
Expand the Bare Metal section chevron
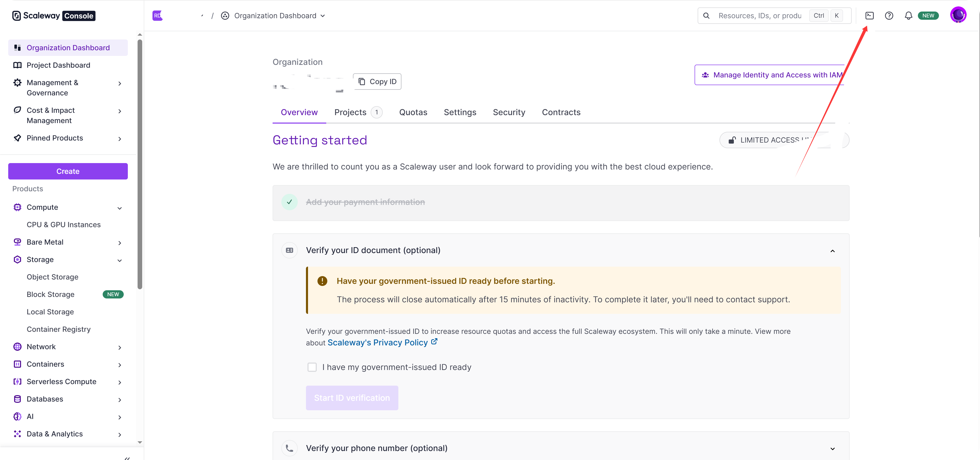coord(120,243)
